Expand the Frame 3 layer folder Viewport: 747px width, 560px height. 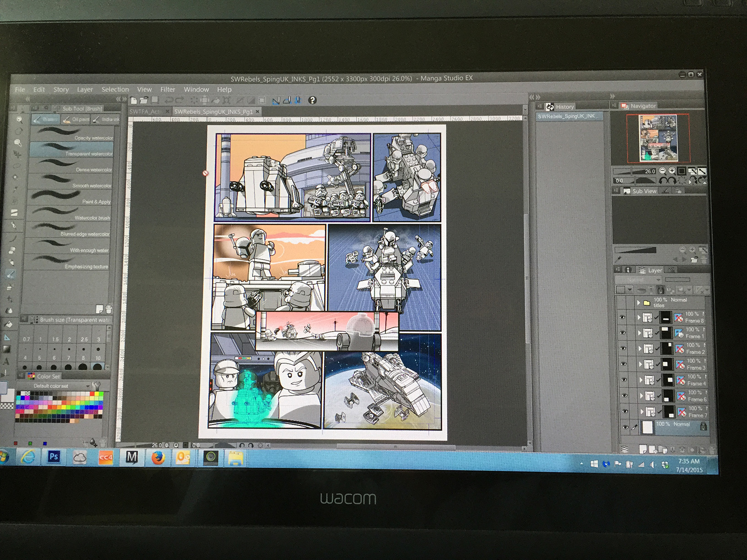click(640, 364)
